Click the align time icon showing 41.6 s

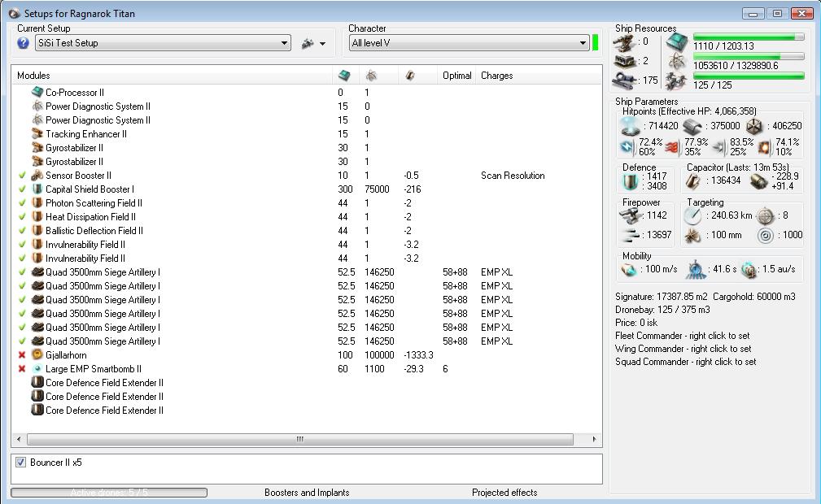pos(696,269)
